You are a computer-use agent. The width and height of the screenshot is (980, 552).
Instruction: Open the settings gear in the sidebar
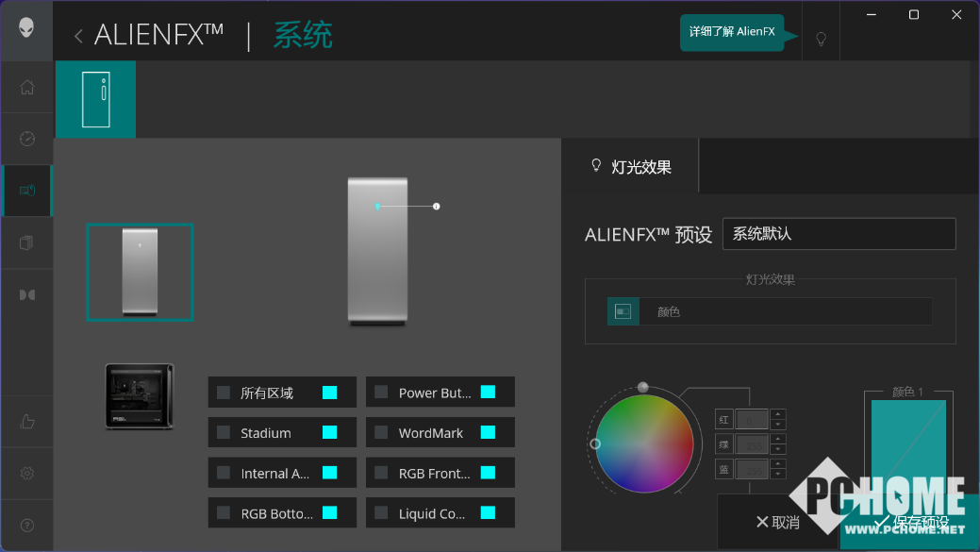[26, 474]
